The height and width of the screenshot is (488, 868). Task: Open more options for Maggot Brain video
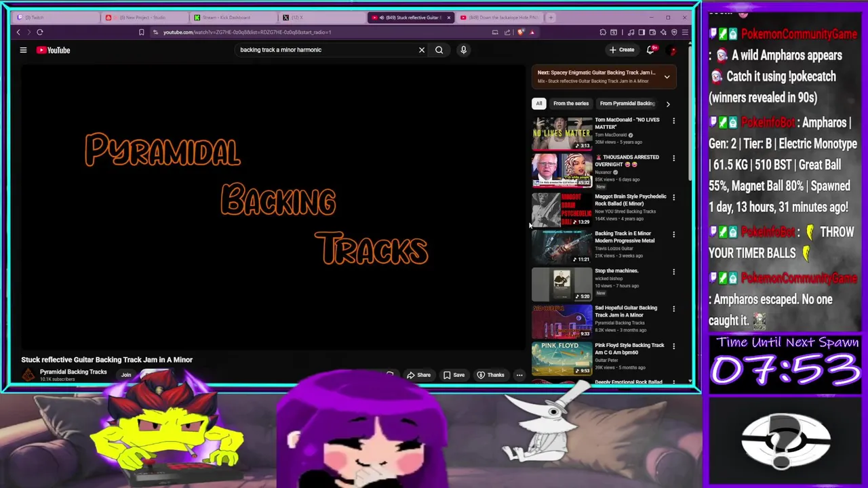tap(673, 197)
